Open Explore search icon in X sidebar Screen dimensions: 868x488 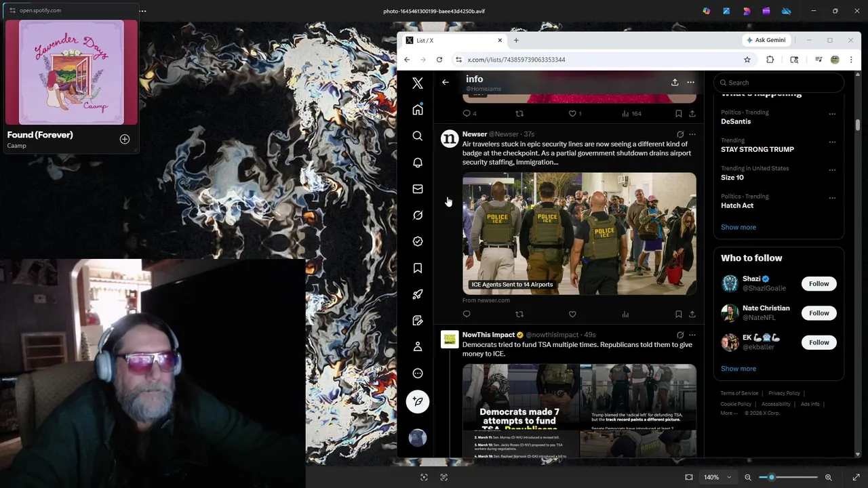pos(418,136)
